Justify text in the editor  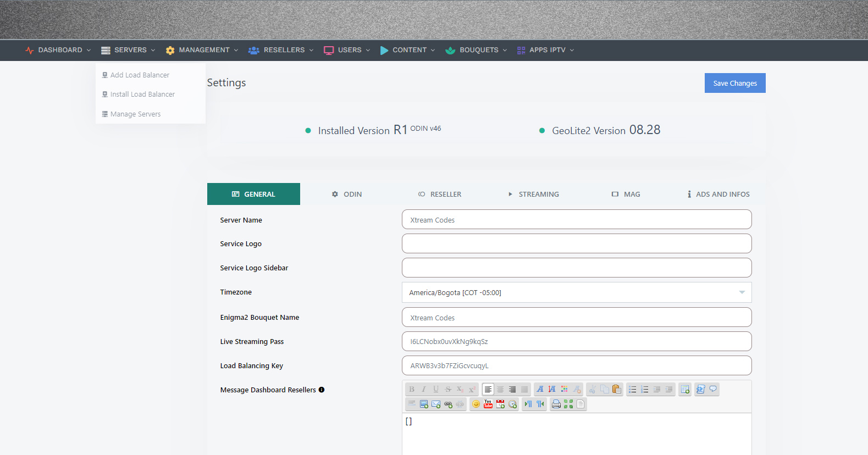524,389
